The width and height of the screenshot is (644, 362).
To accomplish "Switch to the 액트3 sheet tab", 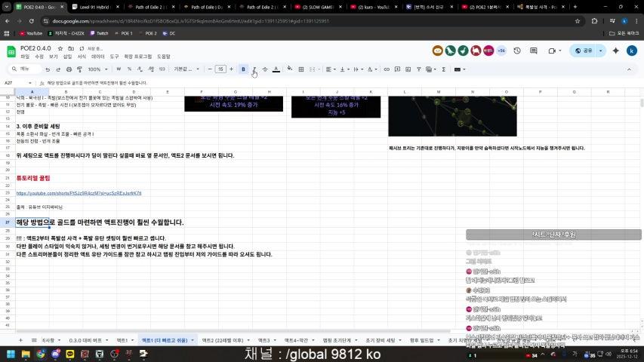I will click(264, 341).
